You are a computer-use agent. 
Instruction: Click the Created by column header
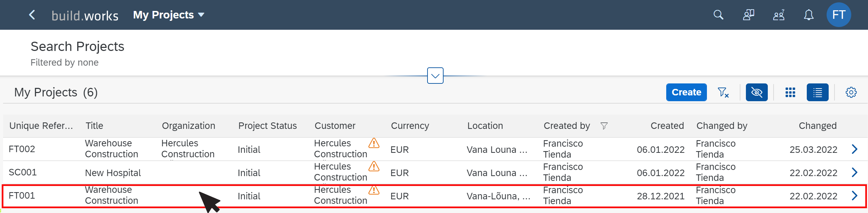click(567, 126)
